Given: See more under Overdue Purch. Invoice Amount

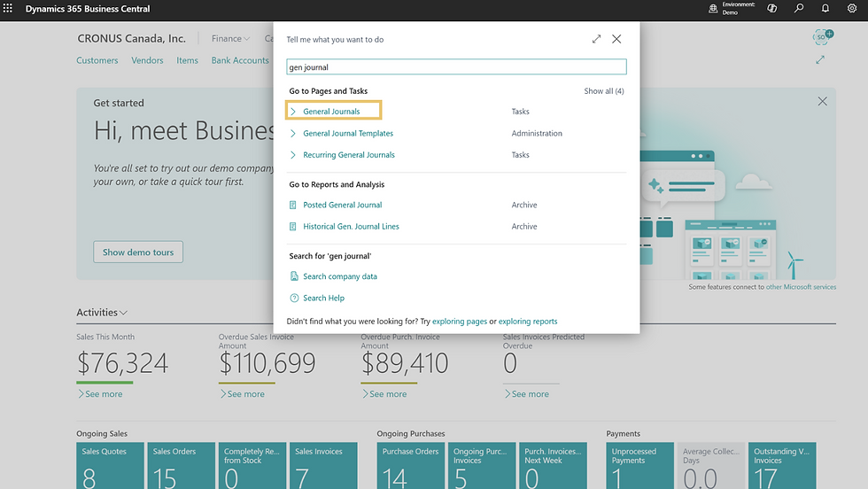Looking at the screenshot, I should point(384,393).
